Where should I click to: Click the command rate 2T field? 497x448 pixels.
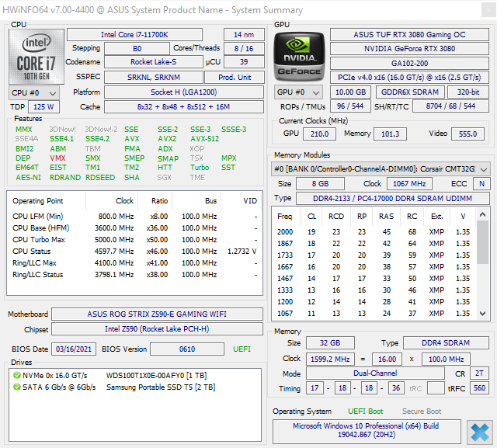(479, 373)
